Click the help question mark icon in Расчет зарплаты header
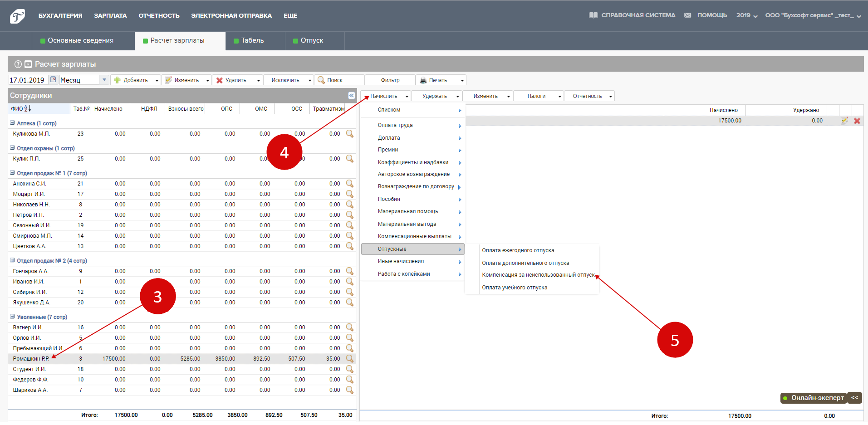Image resolution: width=868 pixels, height=425 pixels. click(x=18, y=64)
